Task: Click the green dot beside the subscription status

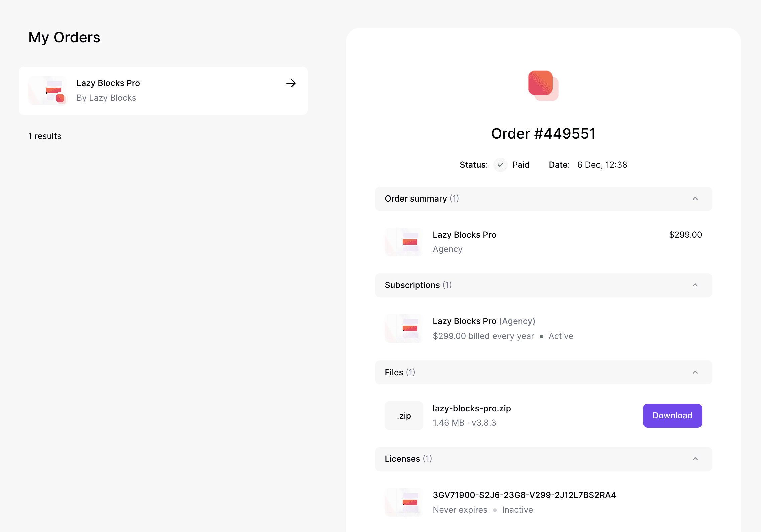Action: pyautogui.click(x=542, y=336)
